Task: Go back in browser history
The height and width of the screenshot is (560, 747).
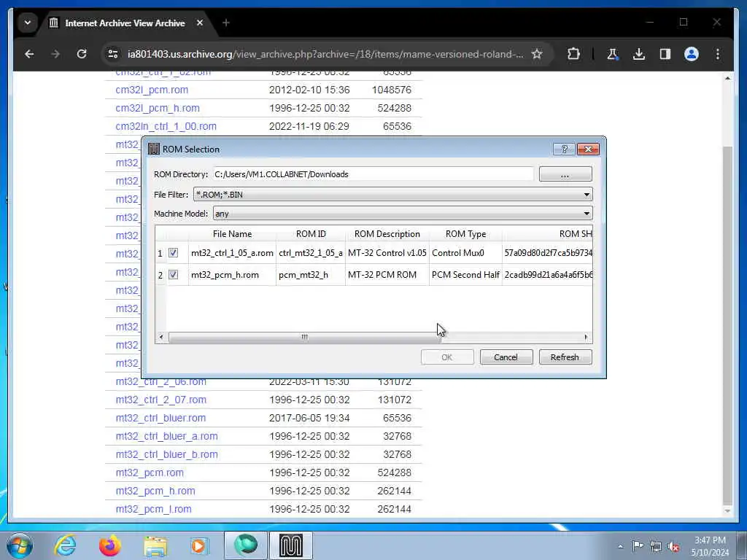Action: [29, 54]
